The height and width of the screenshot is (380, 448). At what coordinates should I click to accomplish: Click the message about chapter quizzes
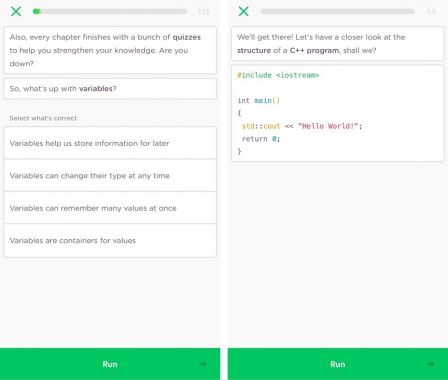[x=110, y=50]
